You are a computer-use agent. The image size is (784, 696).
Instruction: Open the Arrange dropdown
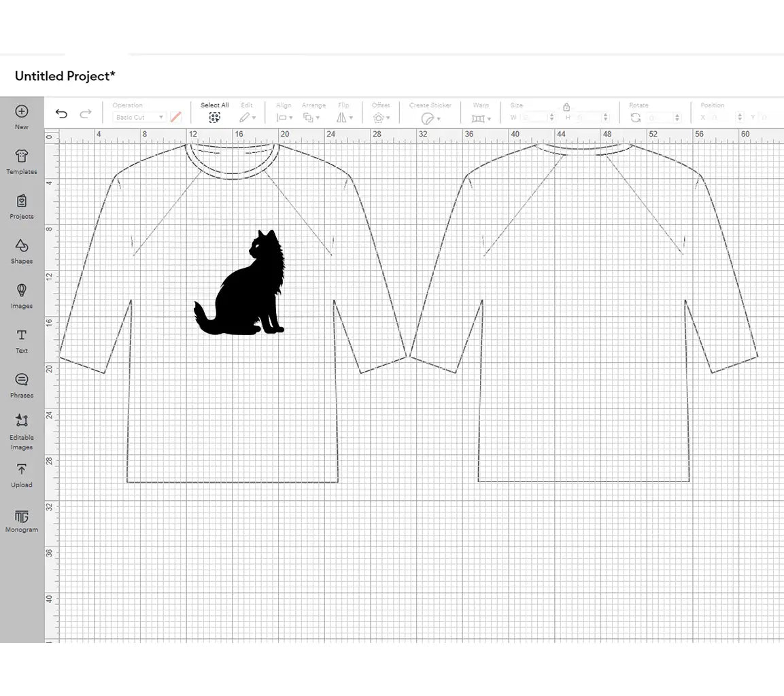(311, 118)
